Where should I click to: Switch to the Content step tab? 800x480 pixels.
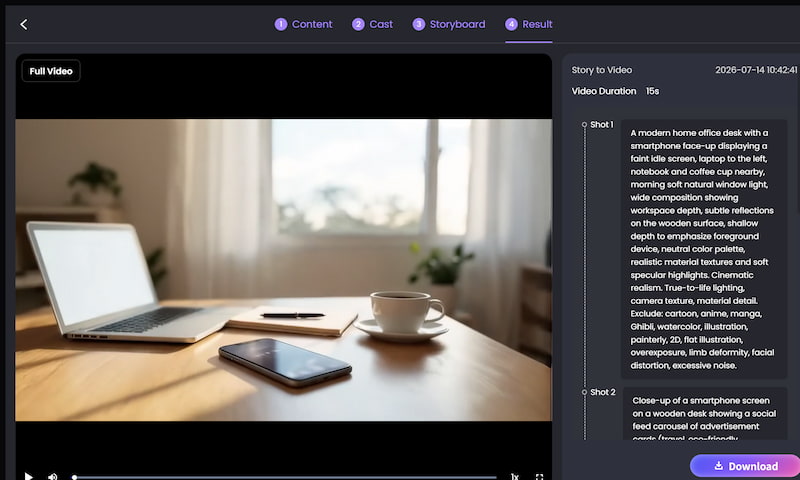click(x=303, y=24)
